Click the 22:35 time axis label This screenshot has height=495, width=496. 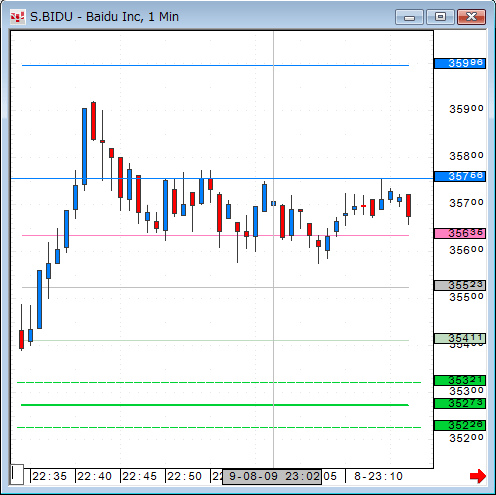pyautogui.click(x=49, y=476)
